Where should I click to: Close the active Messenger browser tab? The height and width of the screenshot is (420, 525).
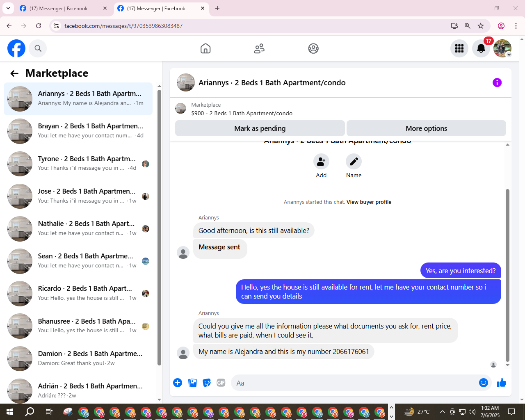tap(203, 8)
